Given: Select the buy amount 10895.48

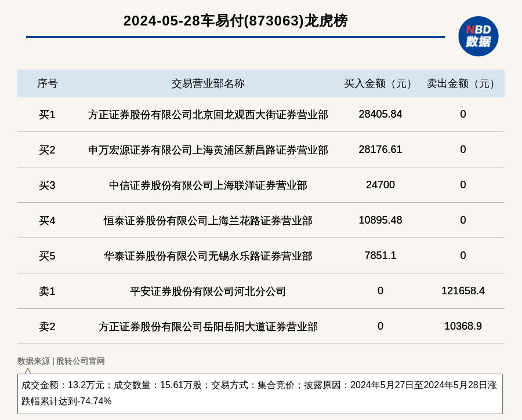Looking at the screenshot, I should click(x=380, y=220).
